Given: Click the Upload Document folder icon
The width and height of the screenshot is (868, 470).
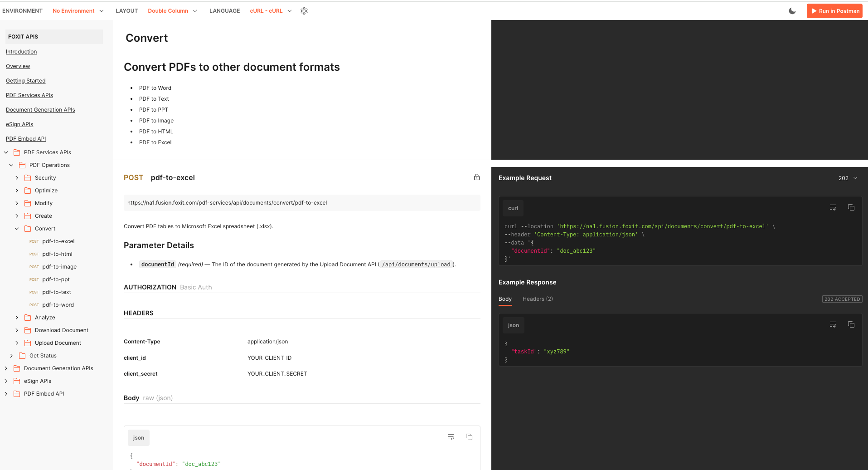Looking at the screenshot, I should coord(28,343).
